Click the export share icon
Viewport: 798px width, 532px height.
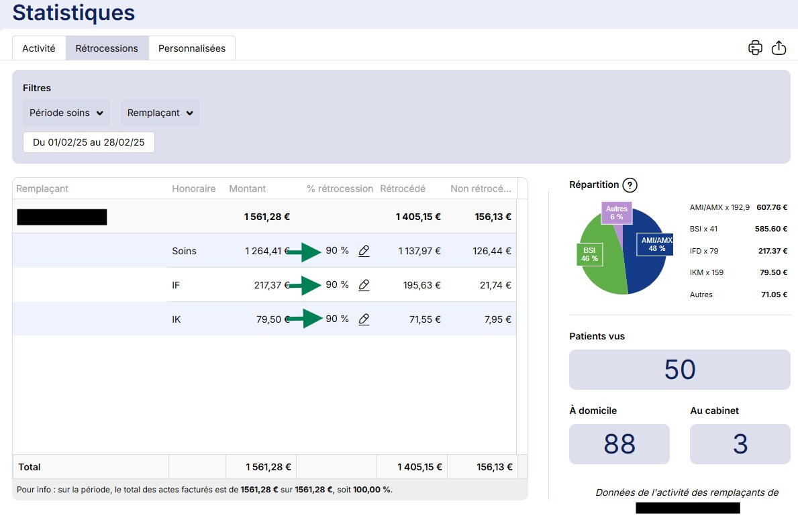click(x=779, y=48)
